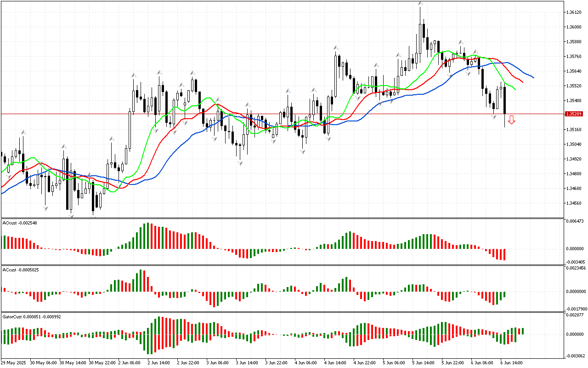The width and height of the screenshot is (588, 368).
Task: Click the 0.006473 value on the AOcust scale
Action: tap(576, 222)
